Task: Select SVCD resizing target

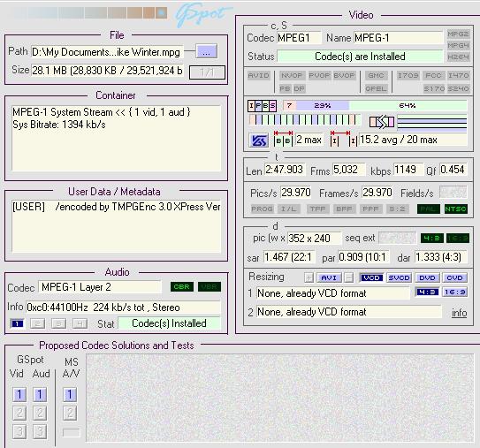Action: coord(400,277)
